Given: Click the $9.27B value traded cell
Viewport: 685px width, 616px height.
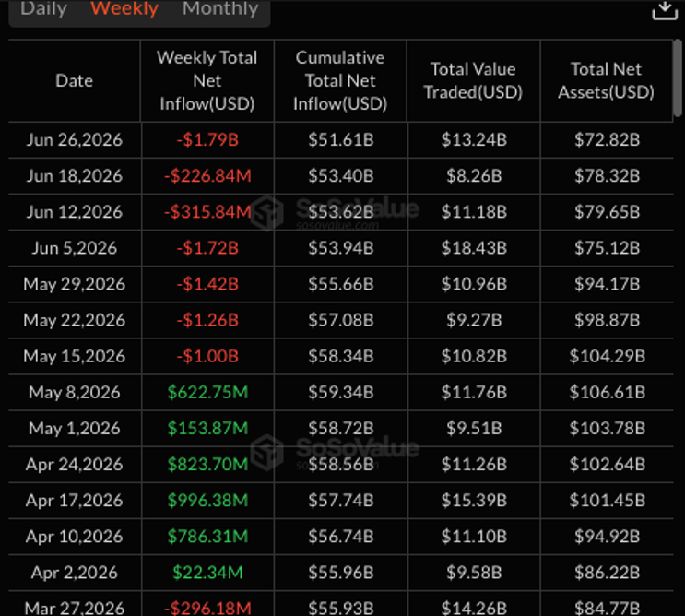Looking at the screenshot, I should pos(474,320).
